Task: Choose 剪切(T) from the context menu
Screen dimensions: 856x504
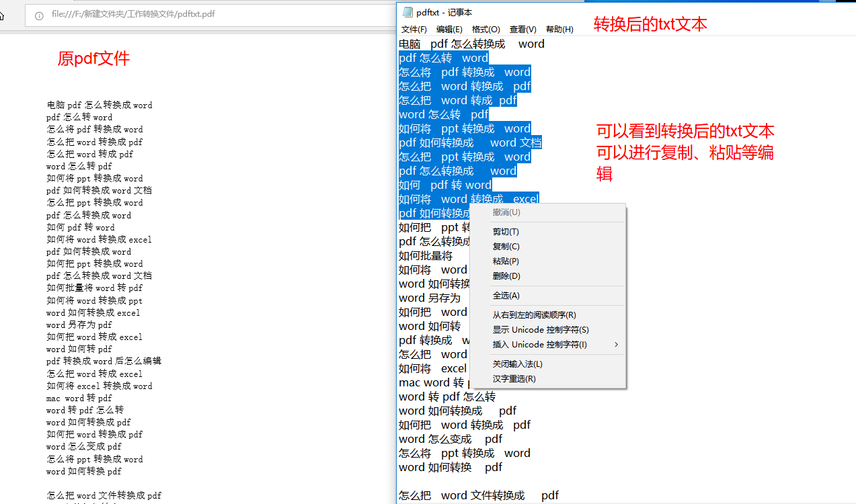Action: 548,232
